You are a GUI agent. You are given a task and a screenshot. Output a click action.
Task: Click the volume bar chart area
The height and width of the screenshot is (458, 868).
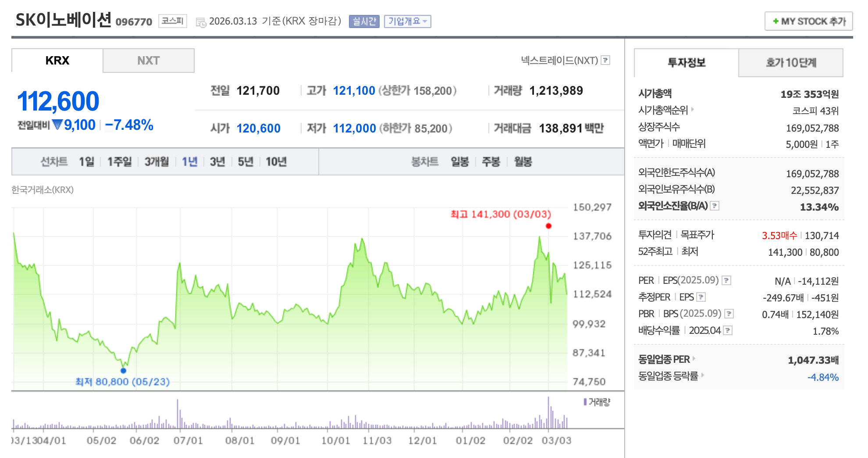290,412
